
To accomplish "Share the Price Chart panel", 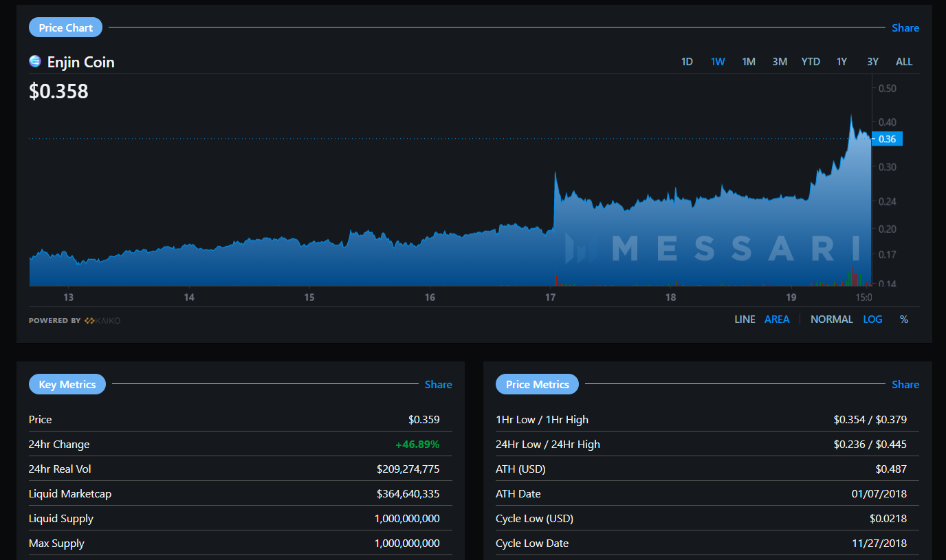I will click(905, 28).
